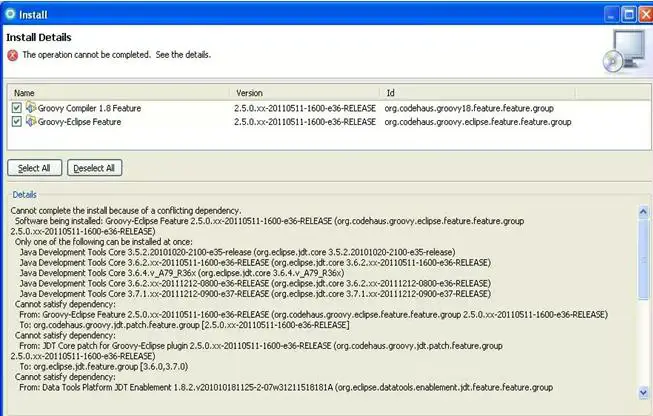Click 'The operation cannot be completed' message
Viewport: 653px width, 416px height.
tap(117, 55)
